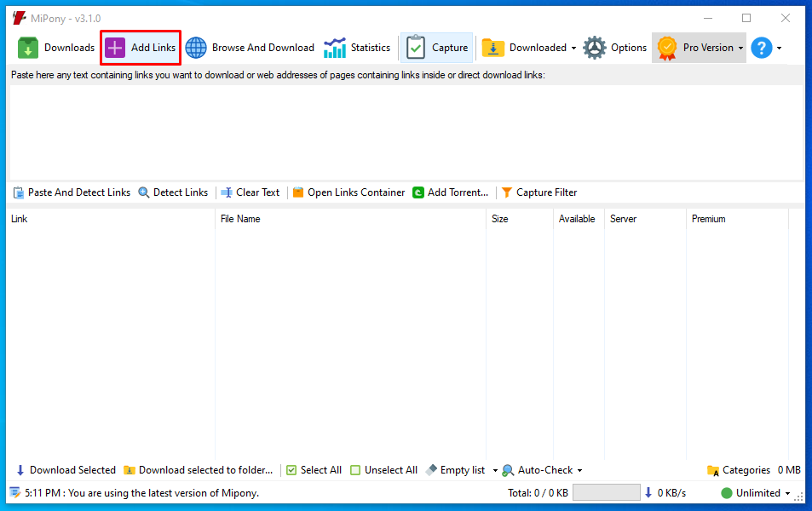
Task: Open the Capture Filter funnel
Action: tap(539, 192)
